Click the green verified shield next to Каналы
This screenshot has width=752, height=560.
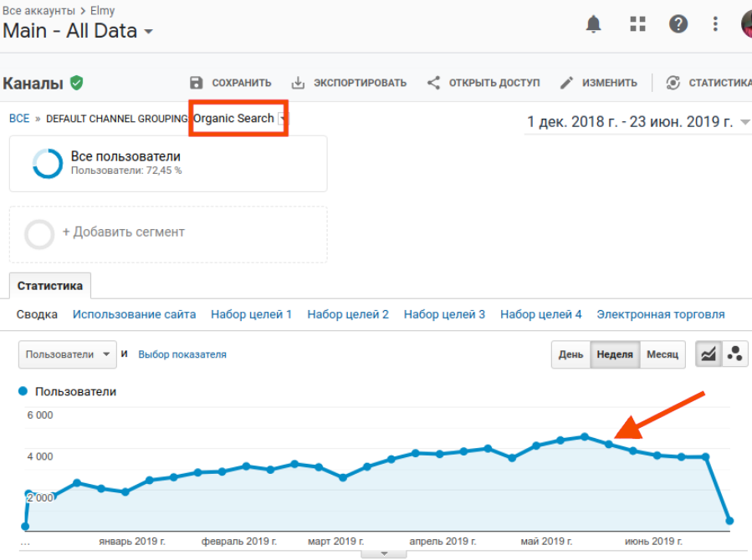coord(77,83)
